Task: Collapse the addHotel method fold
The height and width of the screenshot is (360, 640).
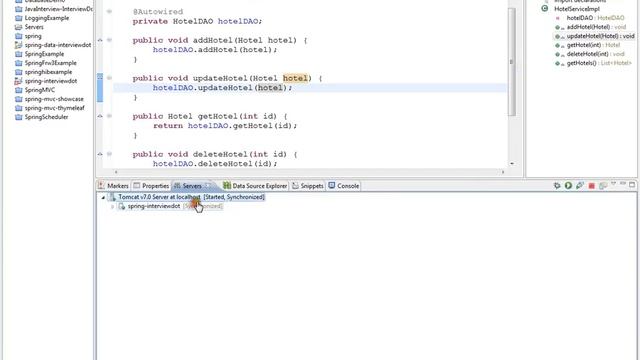Action: [x=109, y=40]
